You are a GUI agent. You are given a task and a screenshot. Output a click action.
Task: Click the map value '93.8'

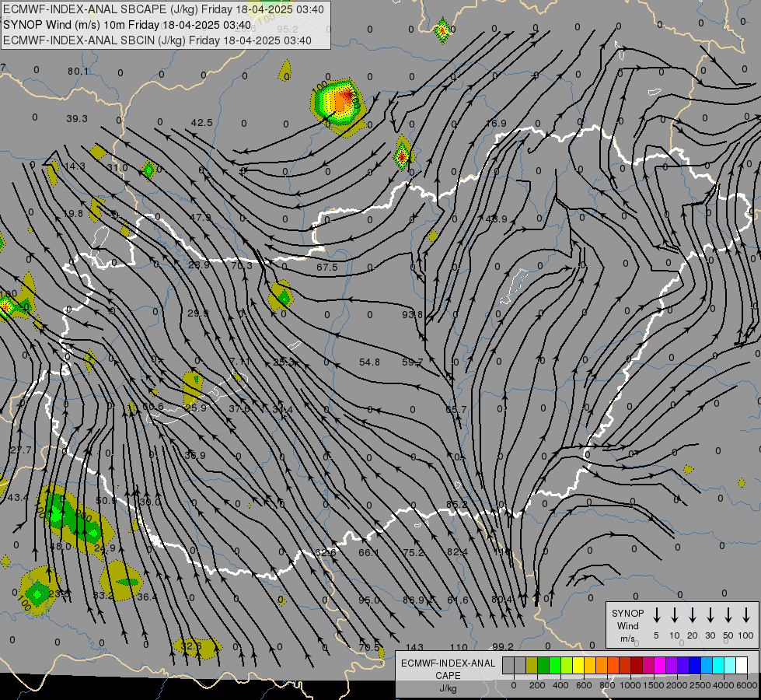(412, 314)
